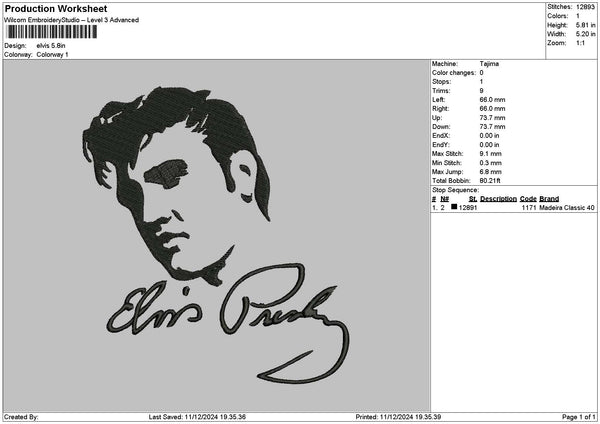The width and height of the screenshot is (600, 424).
Task: Click the 'Code' column header
Action: point(528,199)
